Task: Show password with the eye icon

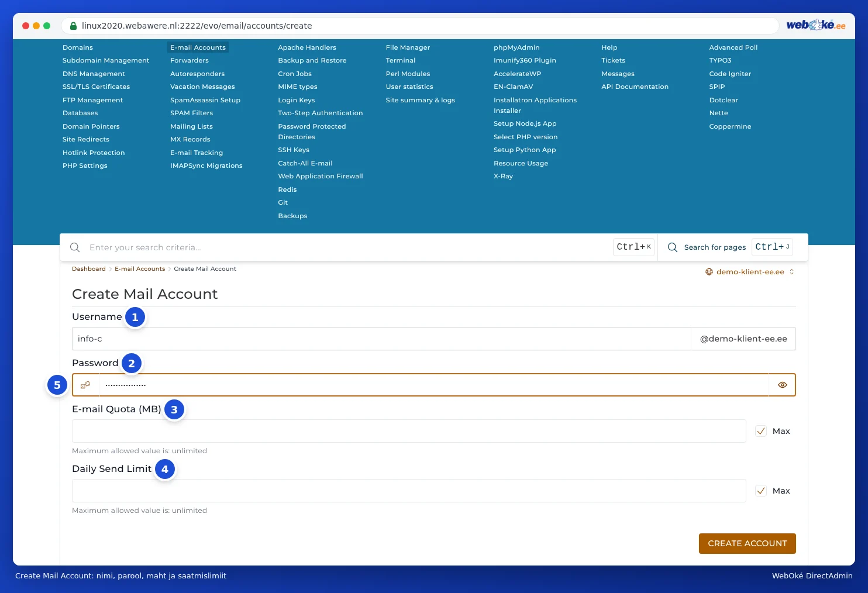Action: click(782, 385)
